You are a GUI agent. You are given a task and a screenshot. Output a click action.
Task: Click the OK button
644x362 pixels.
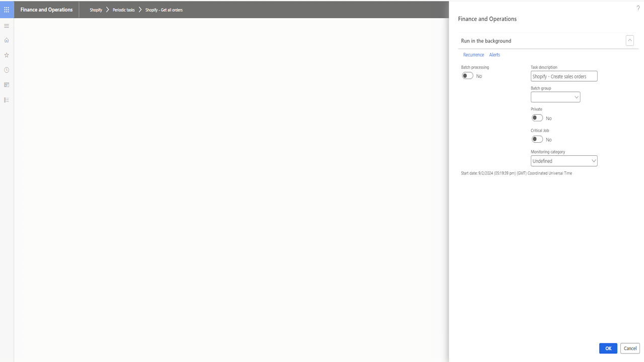coord(608,348)
